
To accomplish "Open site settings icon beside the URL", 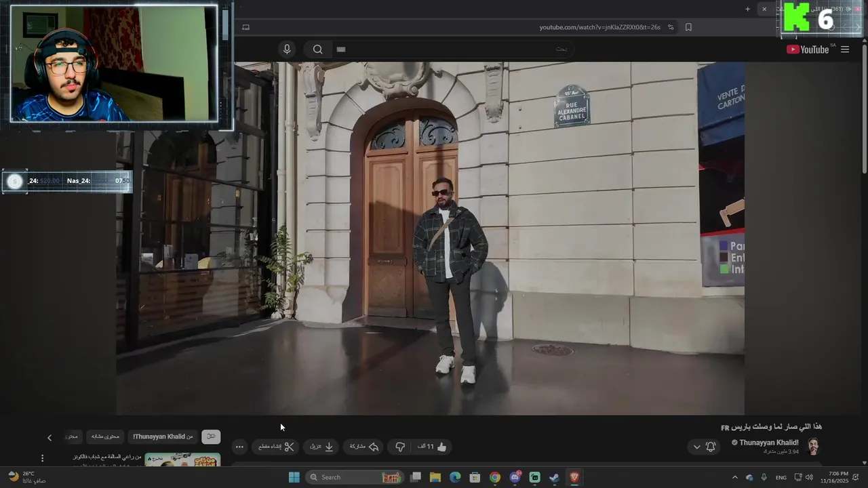I will pyautogui.click(x=671, y=27).
